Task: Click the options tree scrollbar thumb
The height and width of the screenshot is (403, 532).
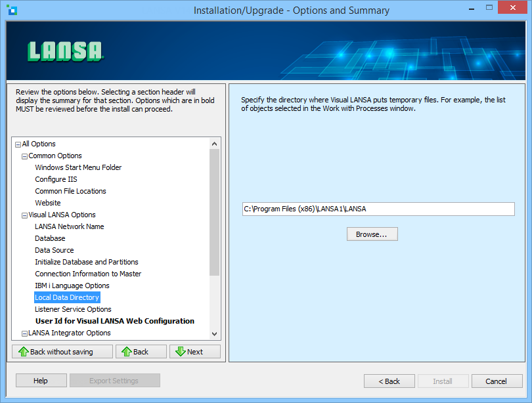Action: pyautogui.click(x=214, y=212)
